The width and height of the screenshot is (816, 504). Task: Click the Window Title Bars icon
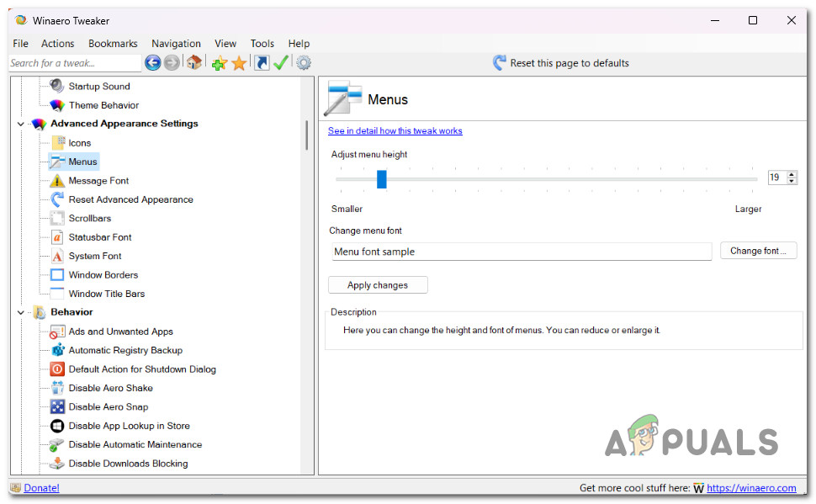coord(57,294)
